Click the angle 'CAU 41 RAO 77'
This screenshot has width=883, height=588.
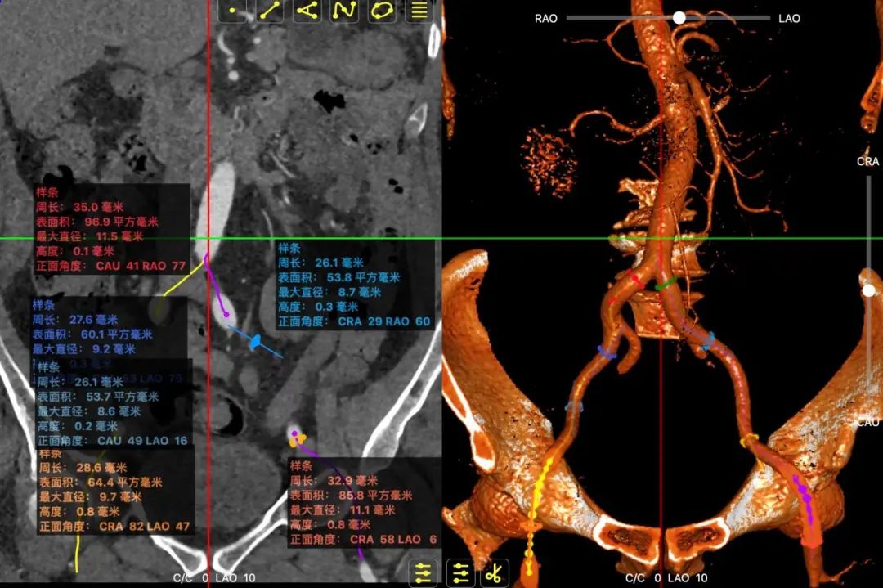(x=141, y=265)
